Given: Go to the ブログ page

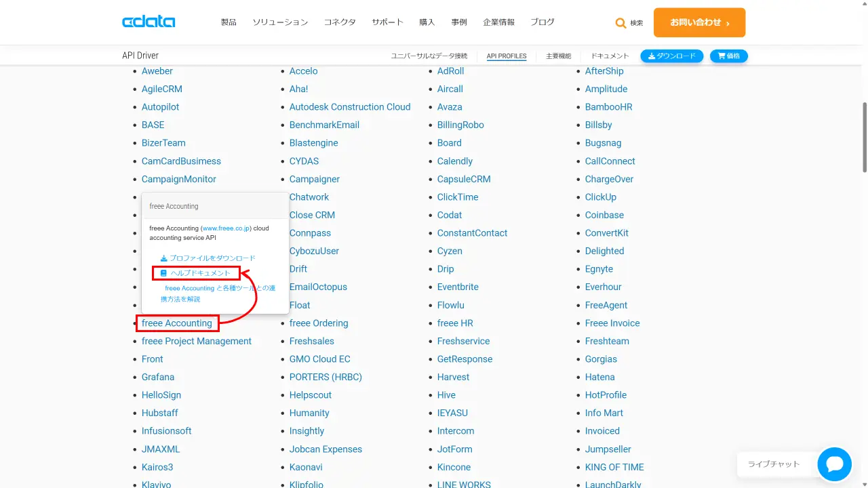Looking at the screenshot, I should pyautogui.click(x=542, y=22).
